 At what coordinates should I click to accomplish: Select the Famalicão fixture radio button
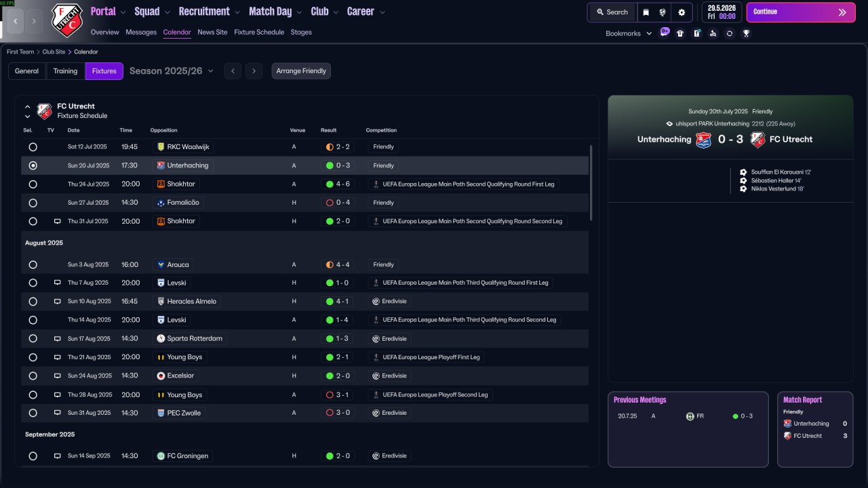(33, 203)
